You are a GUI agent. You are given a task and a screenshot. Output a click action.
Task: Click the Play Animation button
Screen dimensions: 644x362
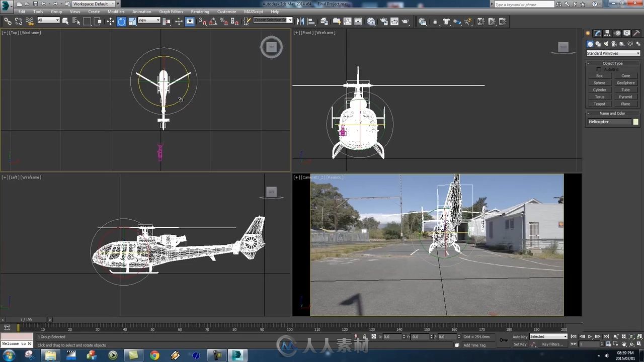(x=590, y=337)
